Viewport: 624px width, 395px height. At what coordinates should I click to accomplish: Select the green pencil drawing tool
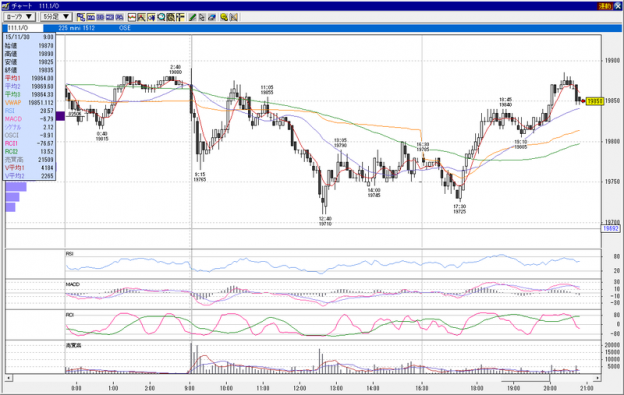point(192,17)
